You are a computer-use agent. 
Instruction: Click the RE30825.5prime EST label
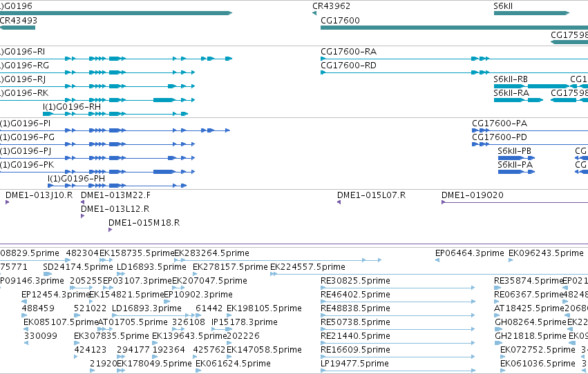(355, 281)
